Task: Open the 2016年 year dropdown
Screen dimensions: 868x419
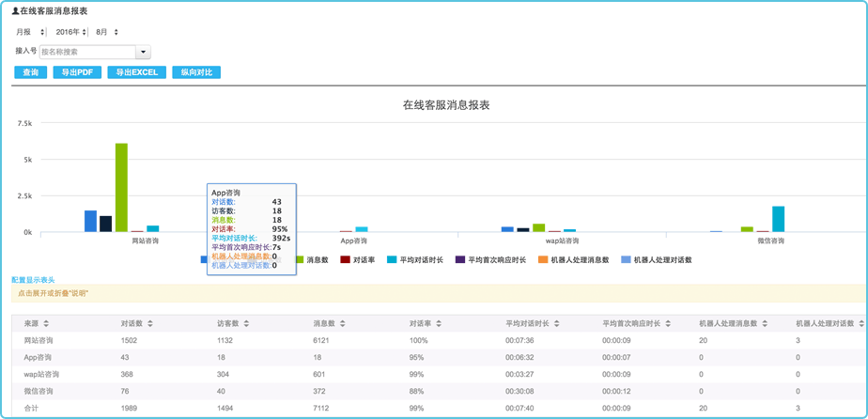Action: pos(71,33)
